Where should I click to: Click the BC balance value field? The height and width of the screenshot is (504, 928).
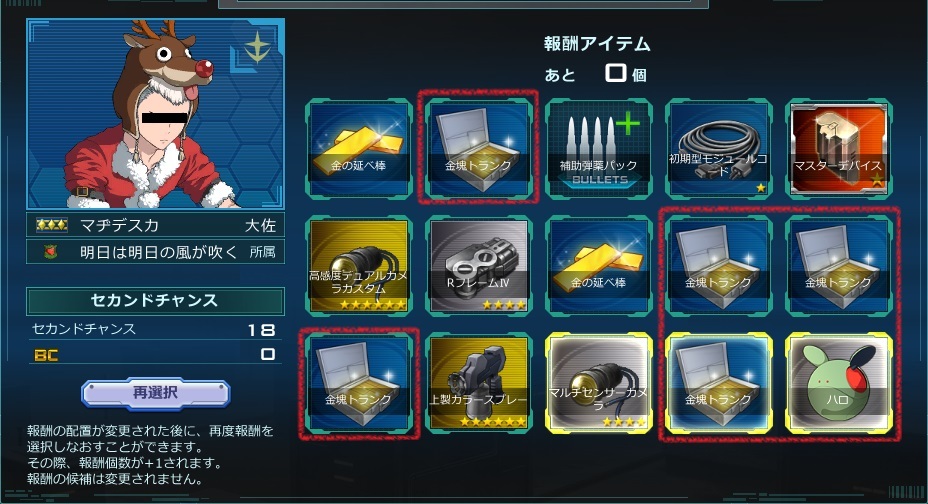coord(268,354)
